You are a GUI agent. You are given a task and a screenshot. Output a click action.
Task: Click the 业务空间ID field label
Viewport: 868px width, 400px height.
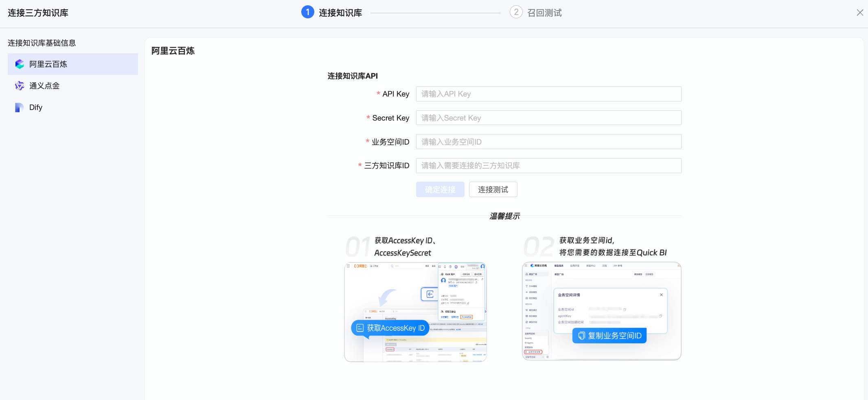click(390, 142)
